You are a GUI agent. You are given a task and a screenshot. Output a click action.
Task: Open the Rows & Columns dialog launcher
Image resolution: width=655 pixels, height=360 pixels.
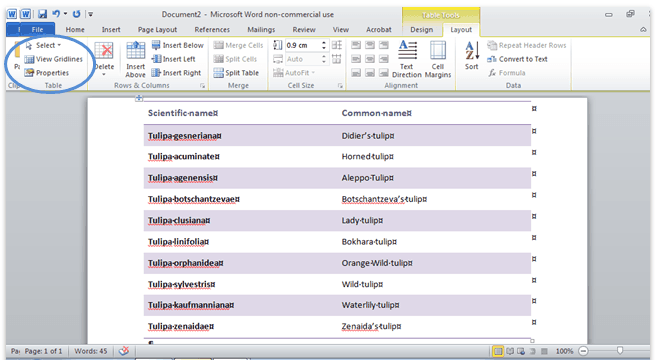tap(202, 86)
